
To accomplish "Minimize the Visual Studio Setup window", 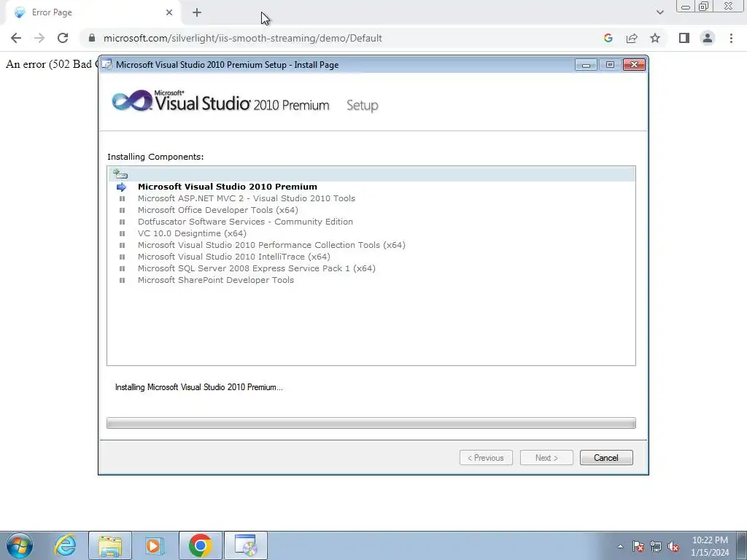I will point(586,64).
